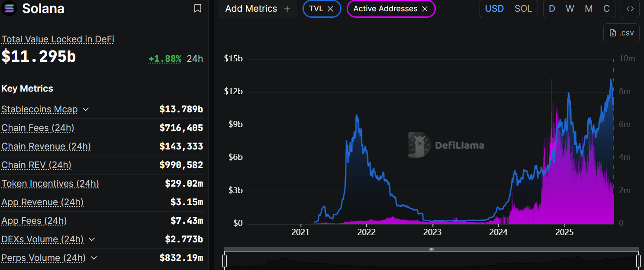
Task: Click the $3.15m app revenue value
Action: (x=187, y=202)
